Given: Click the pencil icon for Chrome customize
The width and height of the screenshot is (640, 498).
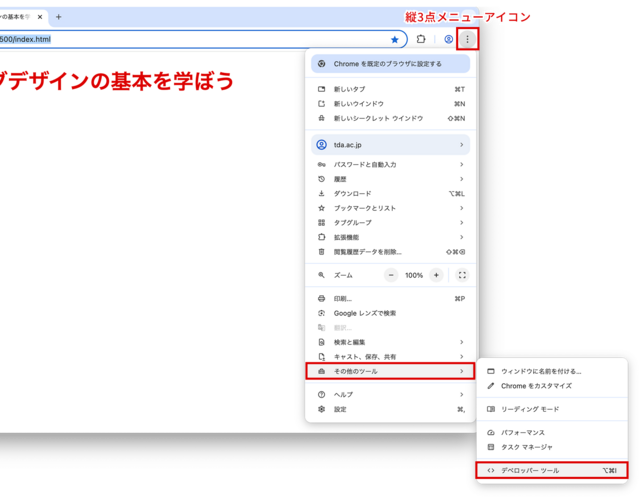Looking at the screenshot, I should click(x=491, y=386).
